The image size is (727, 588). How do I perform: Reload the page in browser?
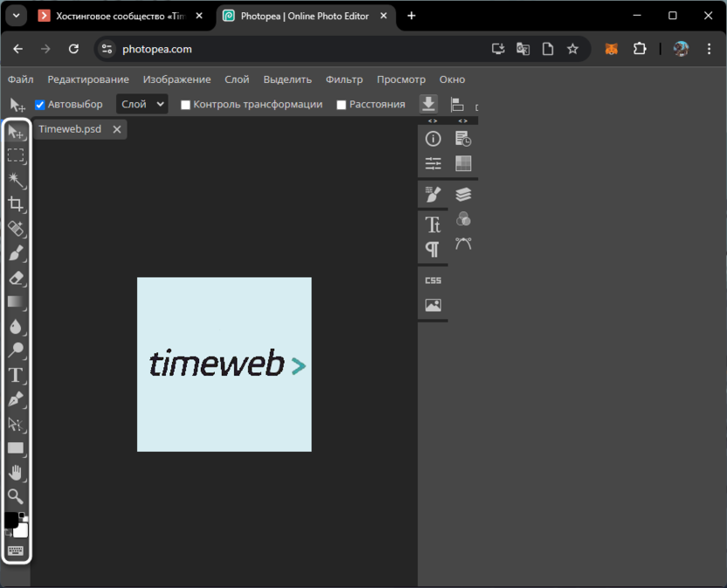[73, 49]
